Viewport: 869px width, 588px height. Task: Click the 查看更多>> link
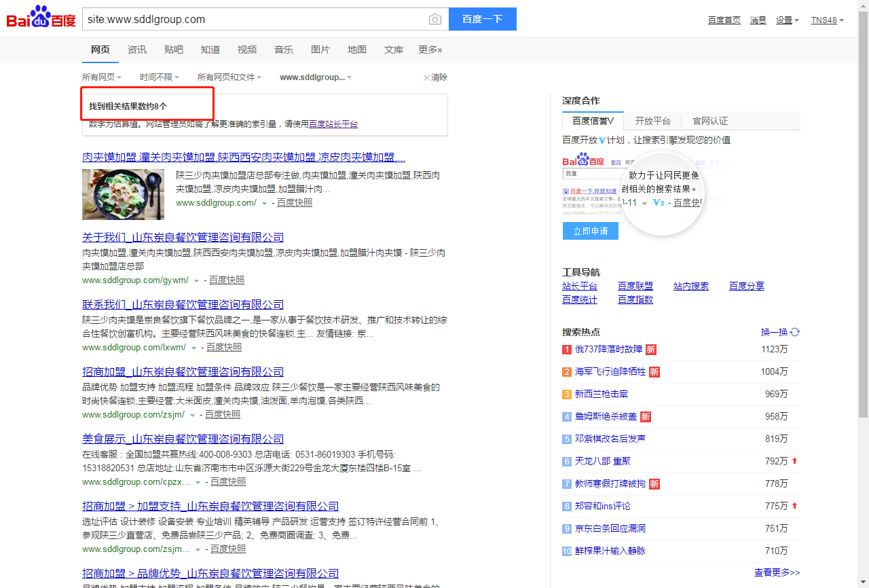(x=777, y=572)
